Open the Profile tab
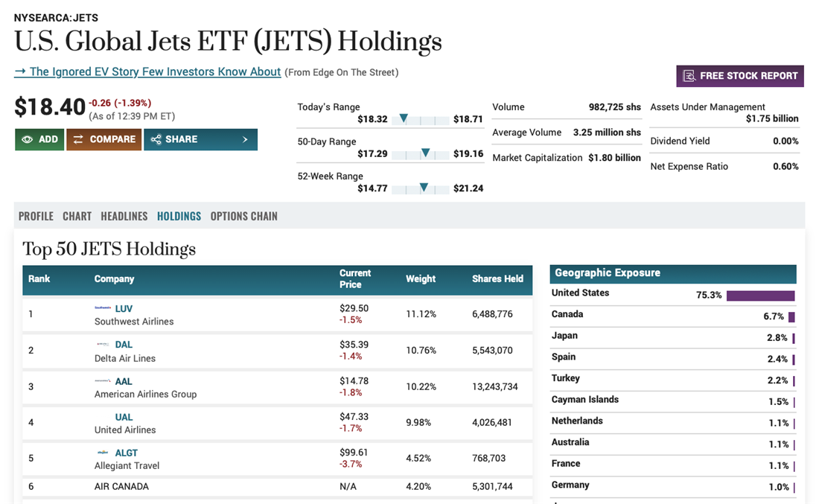The height and width of the screenshot is (504, 819). point(36,216)
